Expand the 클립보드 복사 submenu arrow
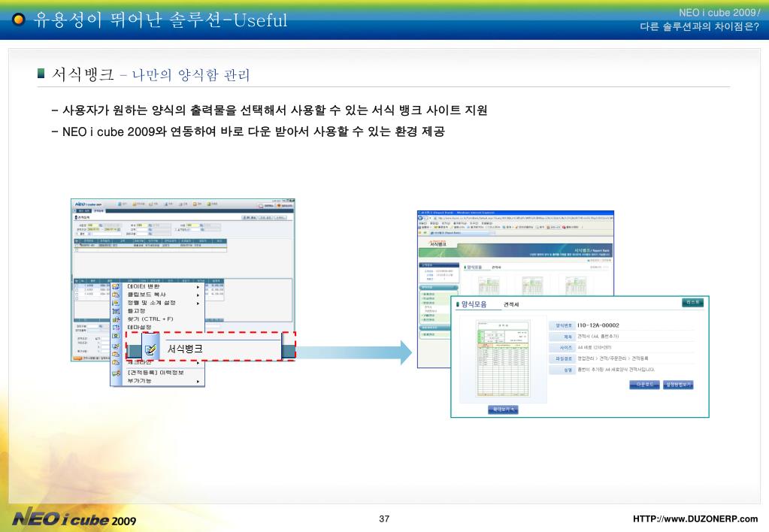This screenshot has height=532, width=769. [198, 295]
